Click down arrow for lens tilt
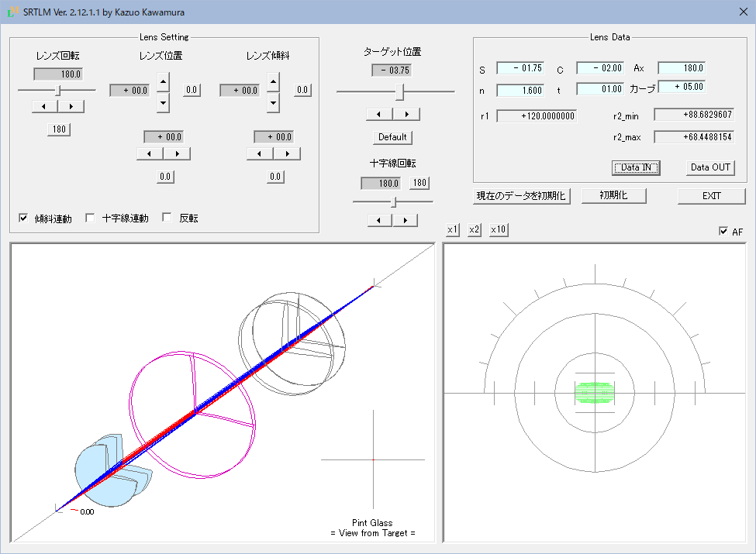This screenshot has width=756, height=554. tap(273, 102)
